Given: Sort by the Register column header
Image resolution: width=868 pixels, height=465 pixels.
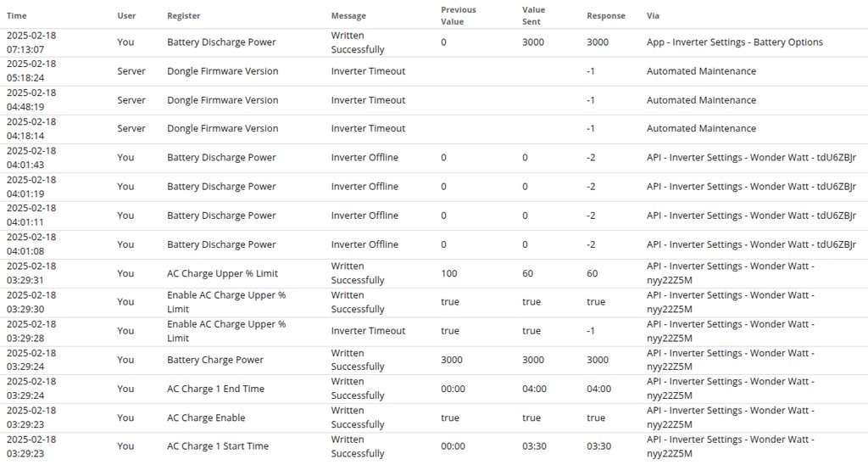Looking at the screenshot, I should (x=184, y=15).
